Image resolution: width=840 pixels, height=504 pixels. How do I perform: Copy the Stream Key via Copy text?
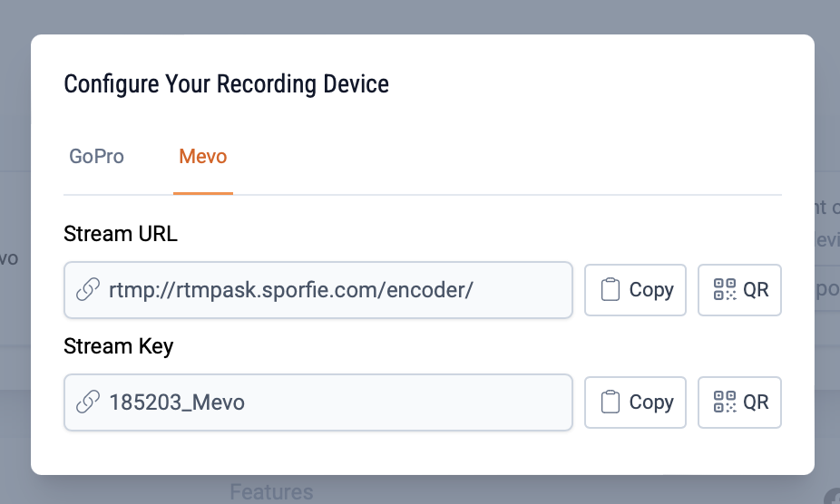tap(651, 402)
